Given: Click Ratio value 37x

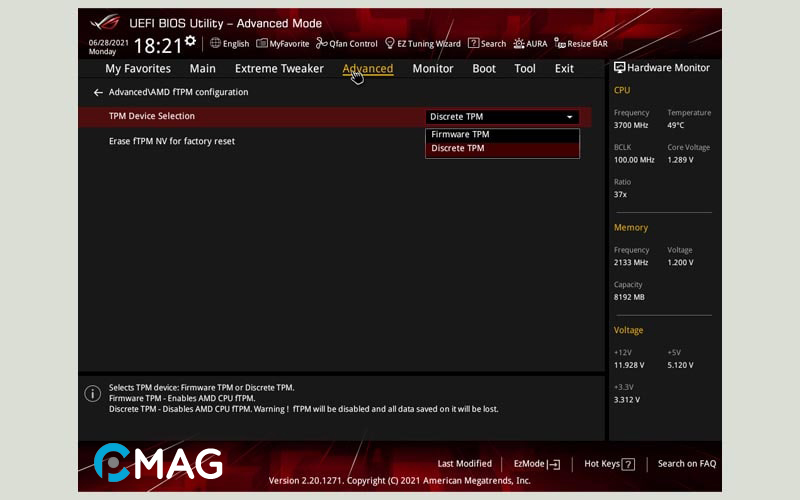Looking at the screenshot, I should pyautogui.click(x=620, y=195).
